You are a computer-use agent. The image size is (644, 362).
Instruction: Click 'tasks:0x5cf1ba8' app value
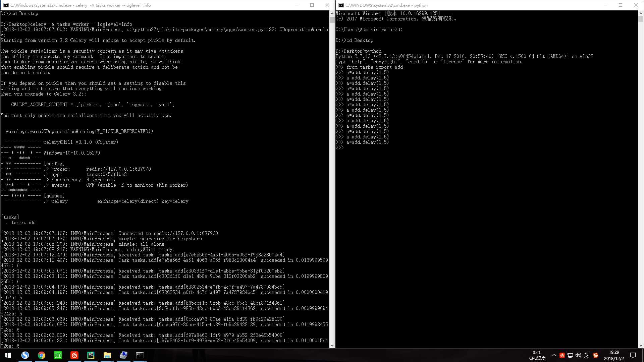coord(107,174)
